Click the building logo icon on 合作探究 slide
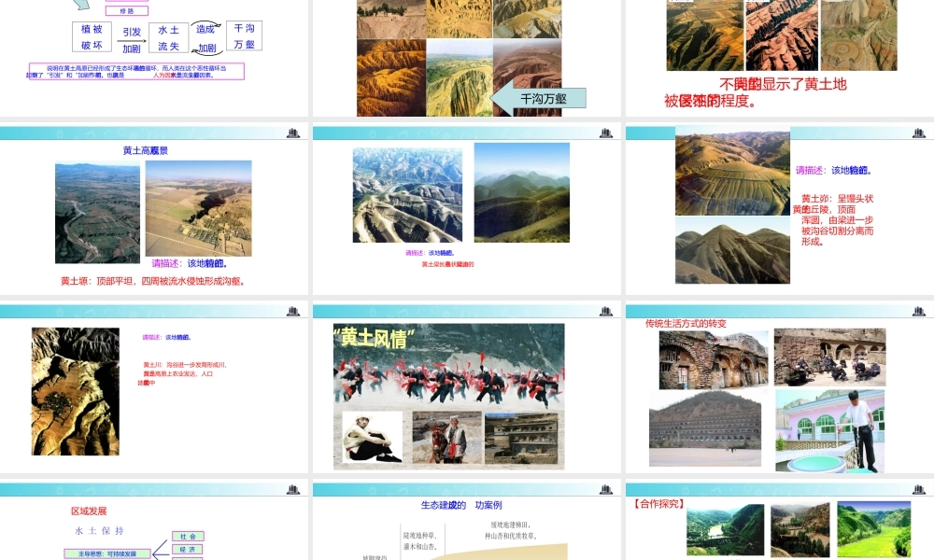Image resolution: width=934 pixels, height=560 pixels. [918, 489]
